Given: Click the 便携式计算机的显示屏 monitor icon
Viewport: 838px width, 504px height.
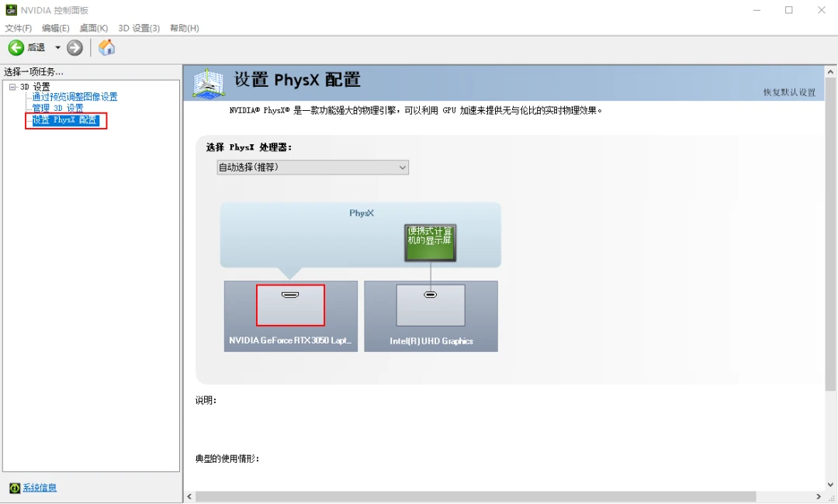Looking at the screenshot, I should pyautogui.click(x=430, y=243).
